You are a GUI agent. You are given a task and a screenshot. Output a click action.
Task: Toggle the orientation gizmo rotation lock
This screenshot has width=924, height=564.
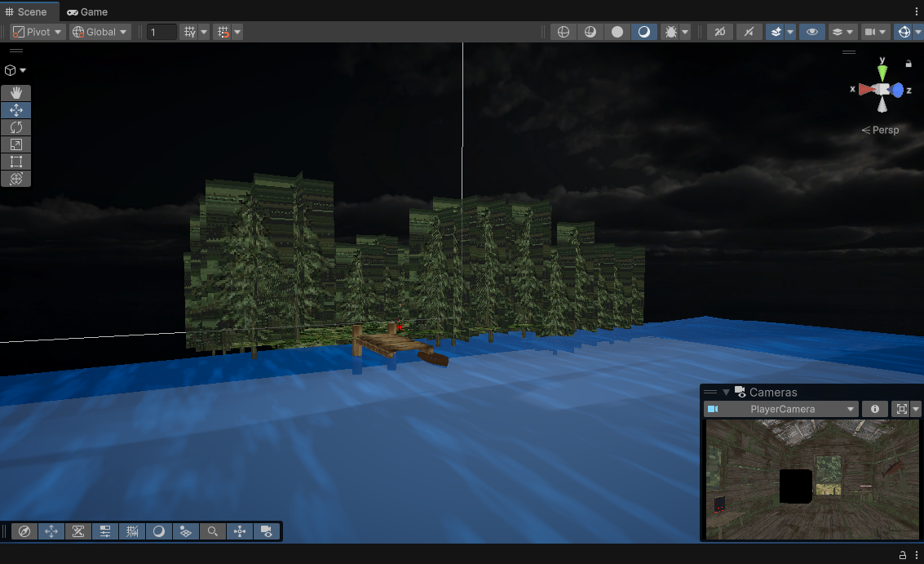[908, 63]
